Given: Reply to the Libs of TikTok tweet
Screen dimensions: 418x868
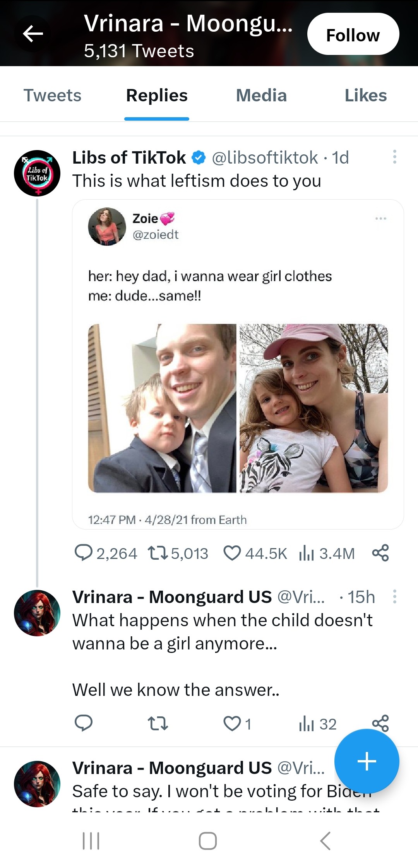Looking at the screenshot, I should coord(84,553).
